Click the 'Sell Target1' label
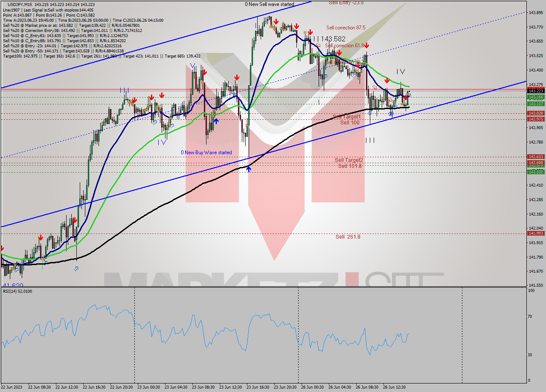The height and width of the screenshot is (392, 546). pyautogui.click(x=347, y=117)
